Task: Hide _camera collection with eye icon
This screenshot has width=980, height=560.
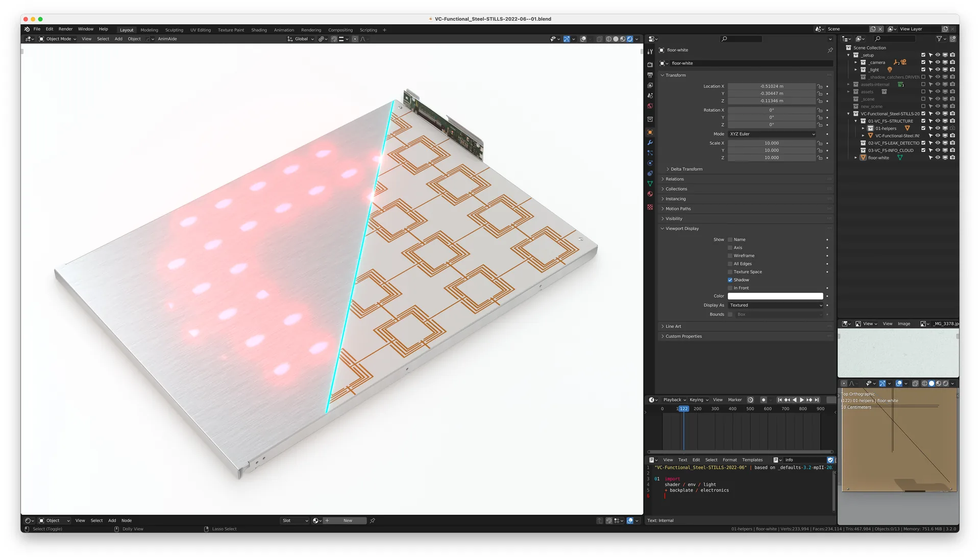Action: [x=938, y=62]
